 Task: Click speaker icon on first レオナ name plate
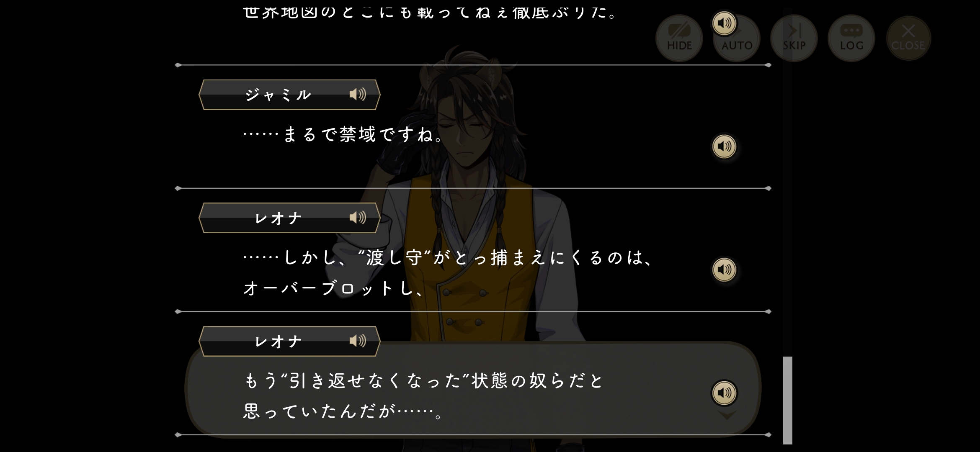tap(358, 218)
